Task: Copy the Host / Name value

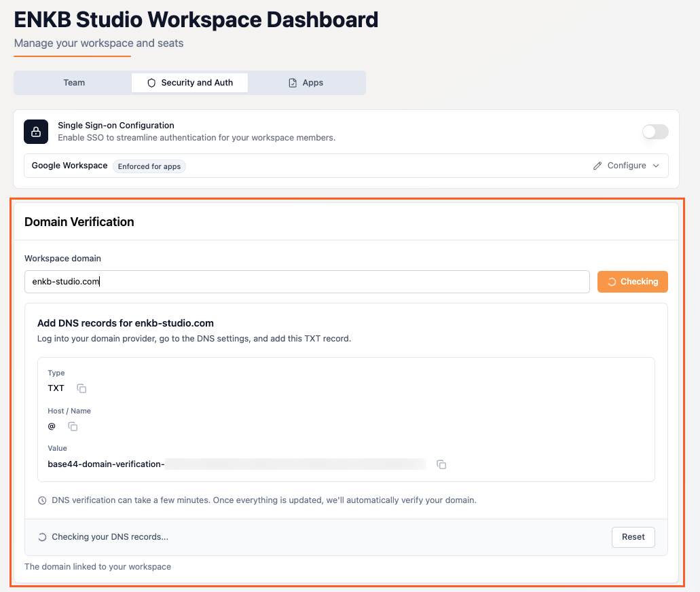Action: tap(73, 426)
